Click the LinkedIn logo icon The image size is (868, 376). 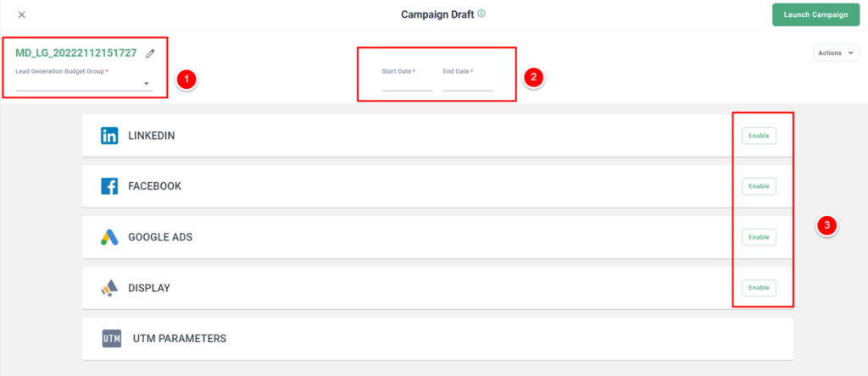109,135
